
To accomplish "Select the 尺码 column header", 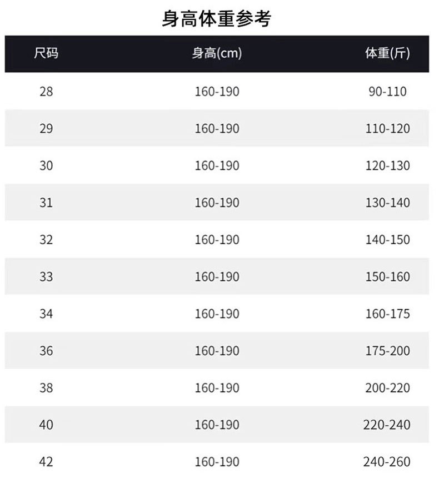I will pyautogui.click(x=46, y=54).
